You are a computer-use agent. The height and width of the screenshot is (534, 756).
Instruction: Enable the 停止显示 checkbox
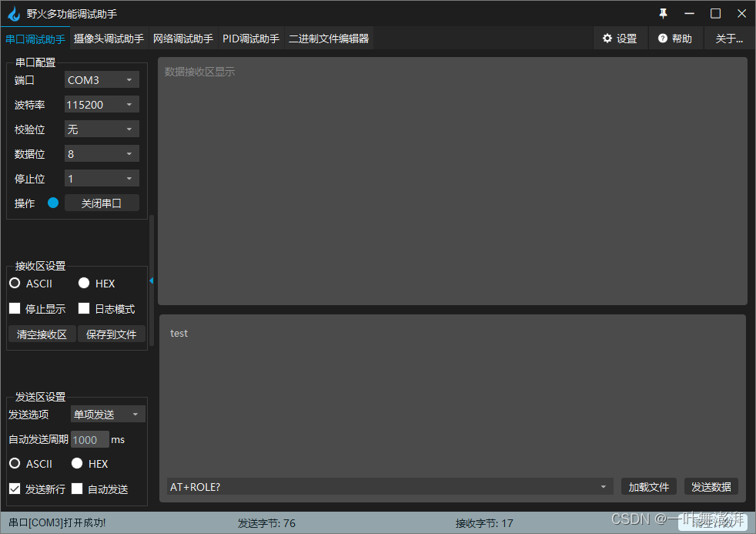14,308
